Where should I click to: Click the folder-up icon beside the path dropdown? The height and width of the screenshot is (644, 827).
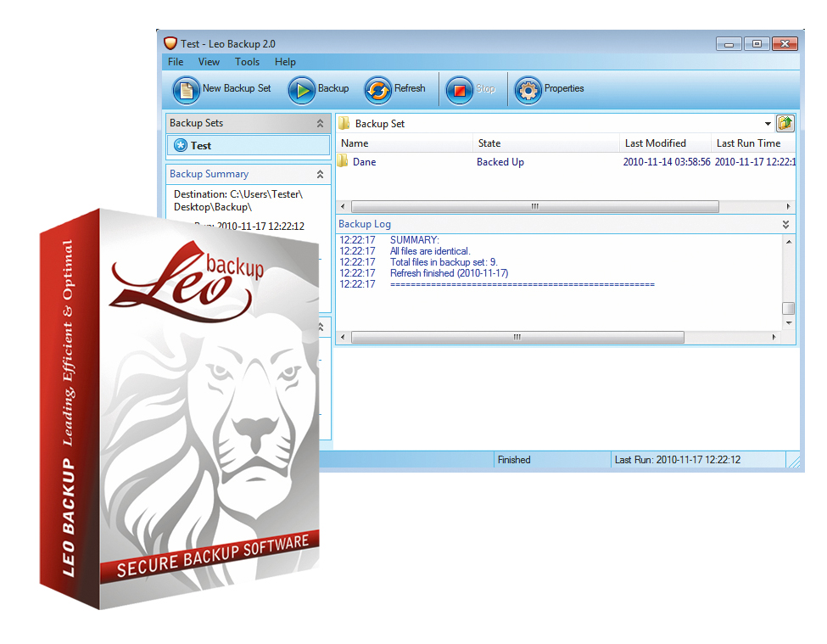(785, 123)
